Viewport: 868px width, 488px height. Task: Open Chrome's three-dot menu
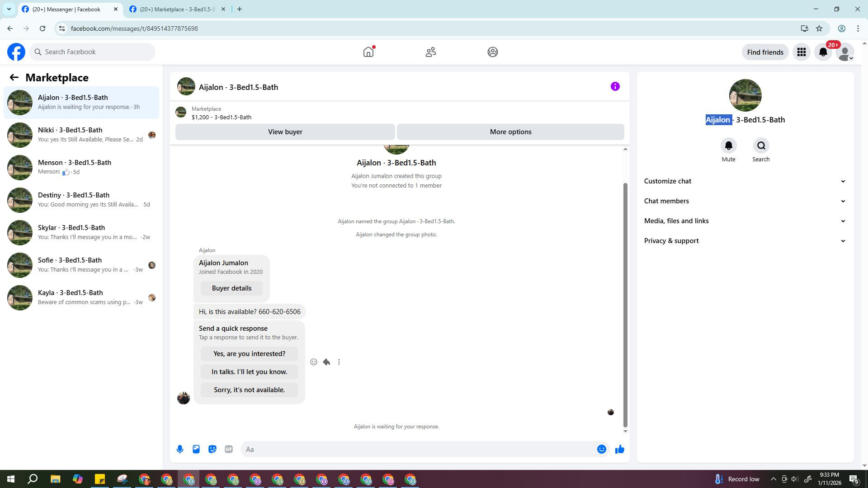point(858,28)
